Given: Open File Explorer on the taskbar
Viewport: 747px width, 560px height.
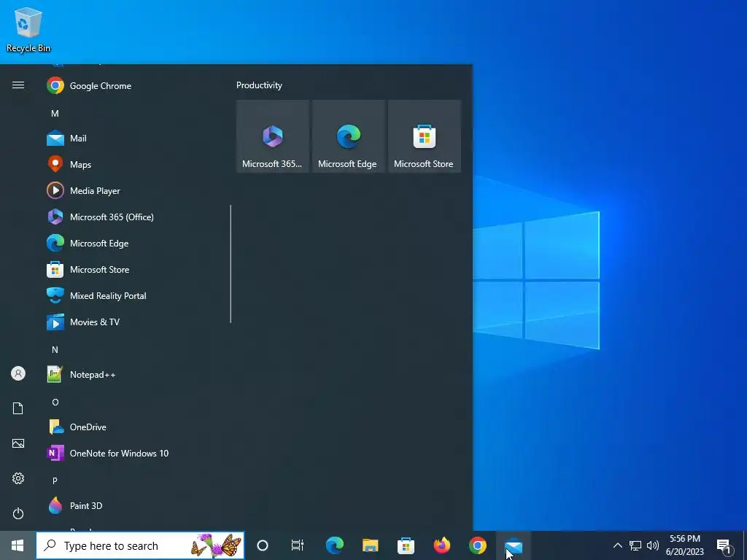Looking at the screenshot, I should tap(370, 545).
